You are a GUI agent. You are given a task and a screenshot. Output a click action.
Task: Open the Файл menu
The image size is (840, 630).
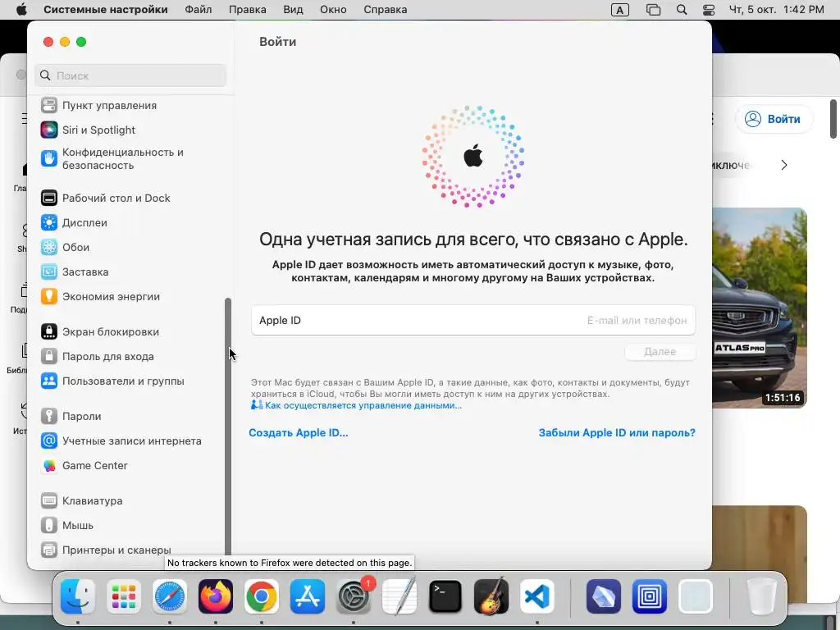click(x=199, y=10)
